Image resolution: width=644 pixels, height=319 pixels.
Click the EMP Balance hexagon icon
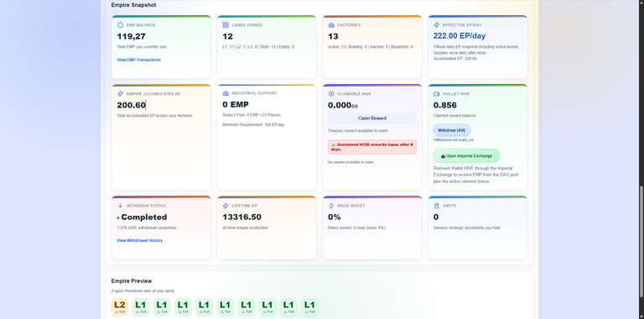pyautogui.click(x=121, y=25)
